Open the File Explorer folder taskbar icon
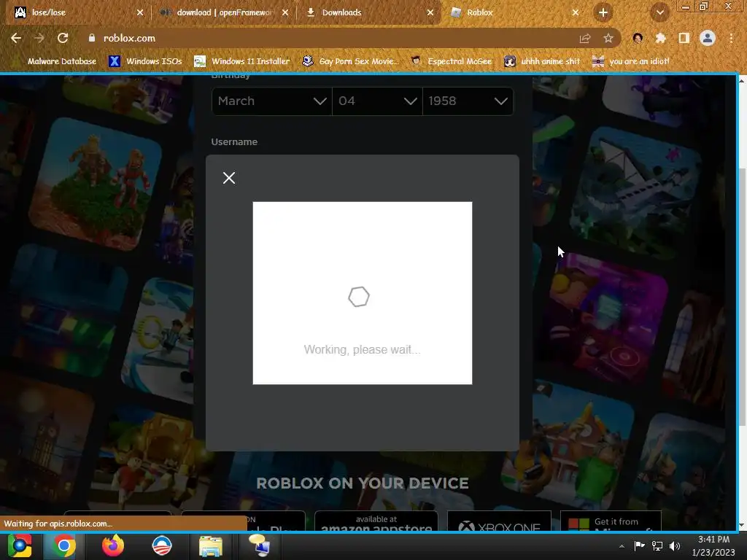747x560 pixels. click(x=211, y=545)
